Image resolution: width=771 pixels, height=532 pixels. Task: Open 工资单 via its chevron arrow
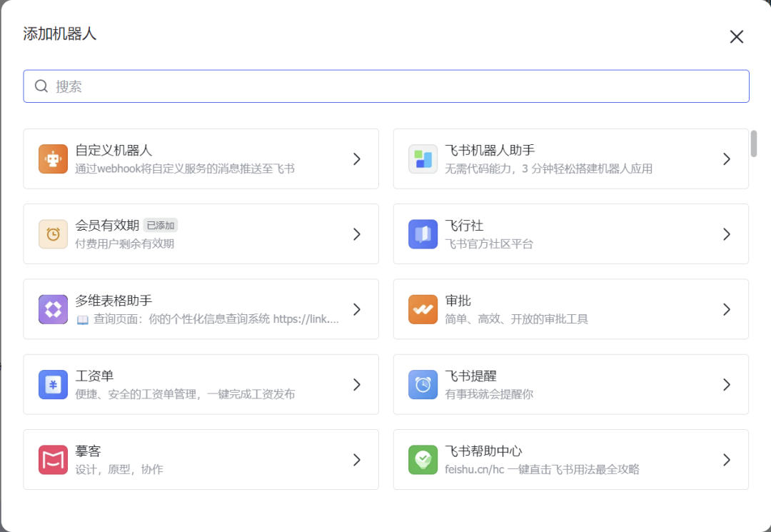coord(357,384)
